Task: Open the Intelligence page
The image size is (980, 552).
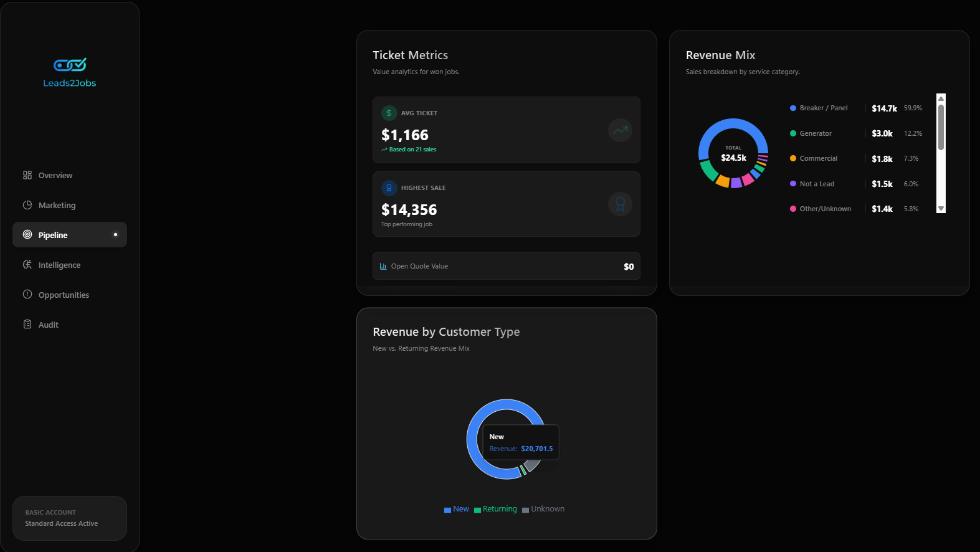Action: 70,265
